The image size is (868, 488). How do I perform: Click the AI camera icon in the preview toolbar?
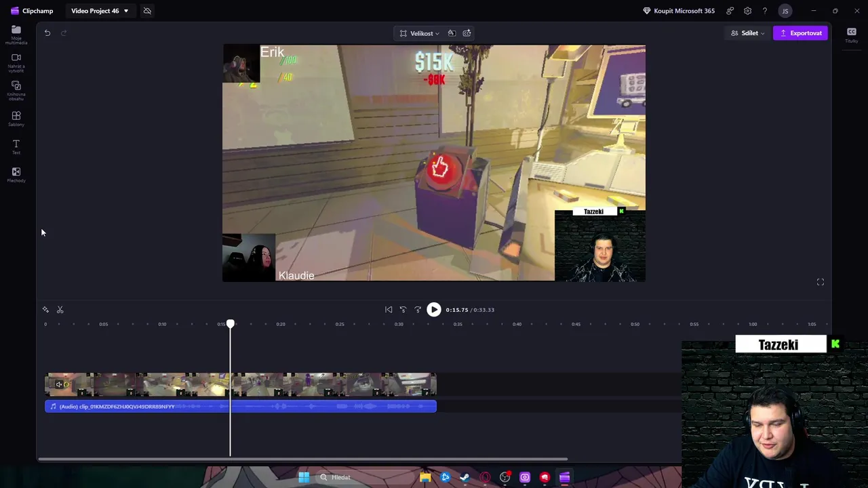coord(467,33)
